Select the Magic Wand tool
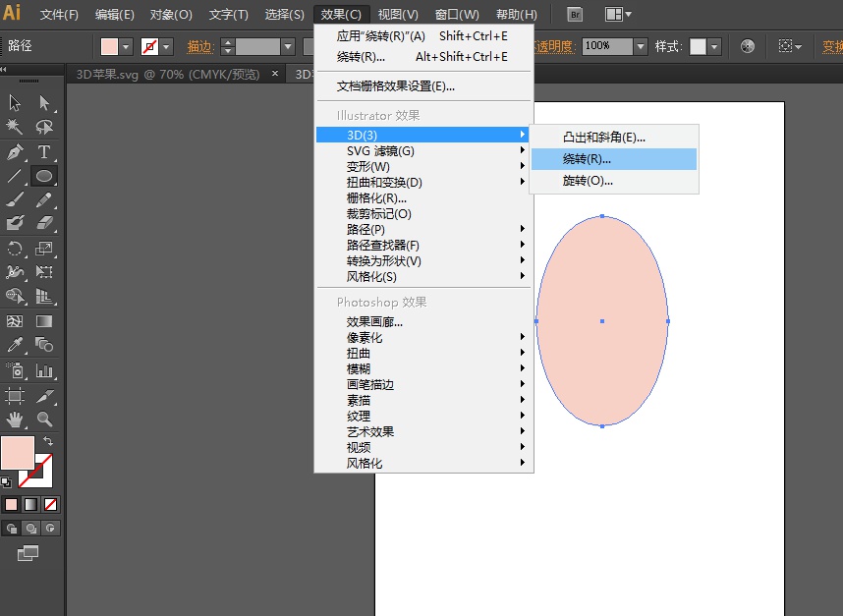Viewport: 843px width, 616px height. (14, 128)
